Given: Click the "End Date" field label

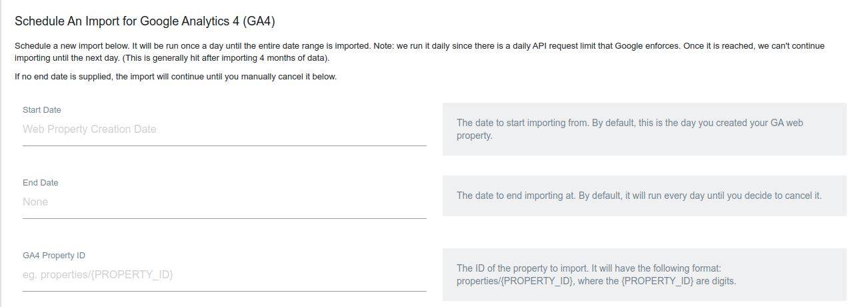Looking at the screenshot, I should (41, 183).
